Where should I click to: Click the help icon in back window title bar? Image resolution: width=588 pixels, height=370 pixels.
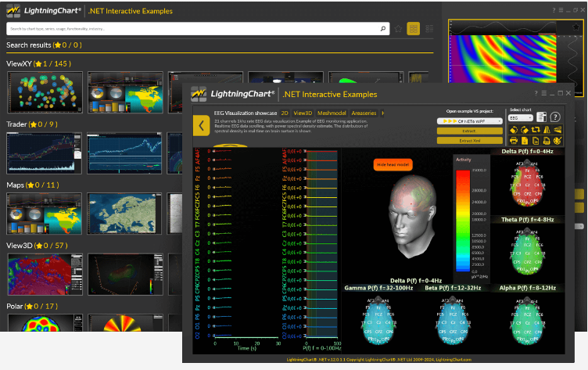point(554,10)
